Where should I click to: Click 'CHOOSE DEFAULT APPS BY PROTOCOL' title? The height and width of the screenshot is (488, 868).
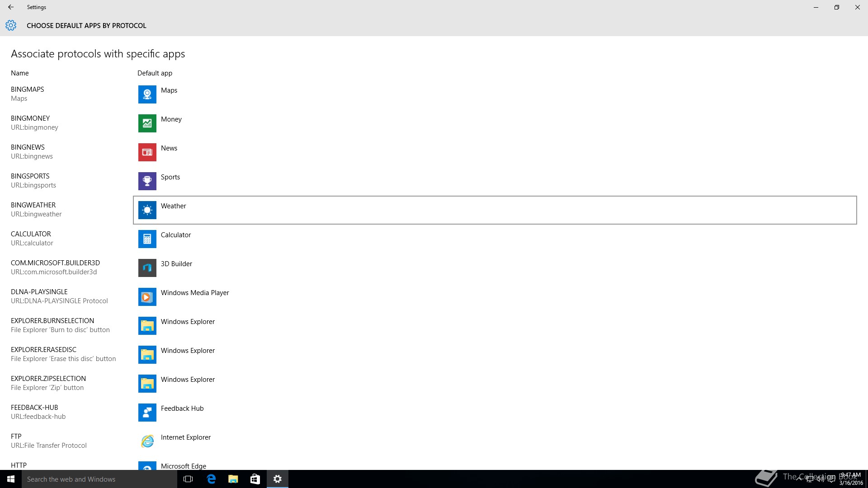[86, 26]
